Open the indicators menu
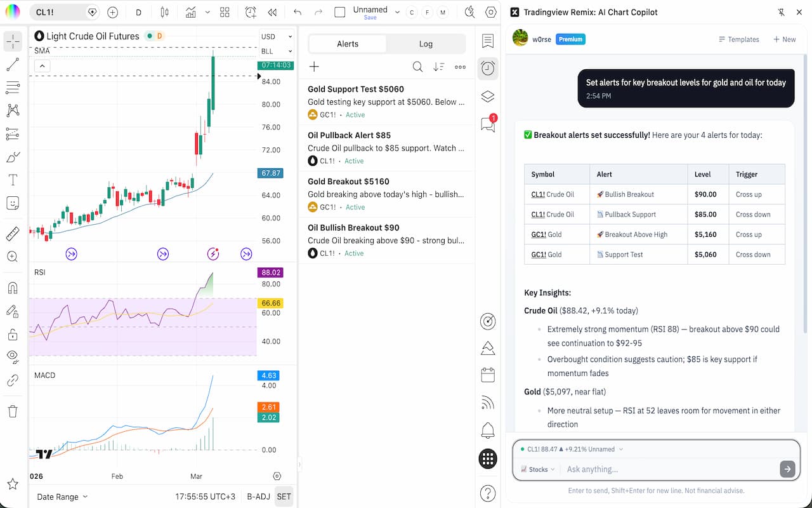 click(x=190, y=12)
